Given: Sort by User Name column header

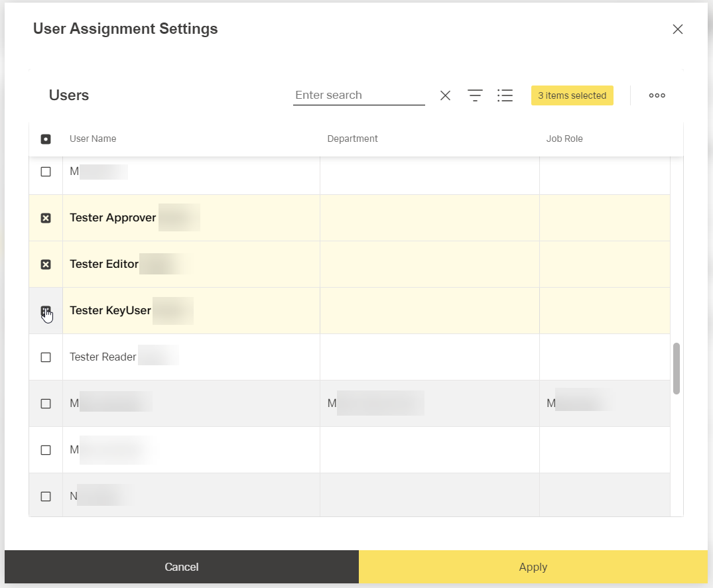Looking at the screenshot, I should click(93, 139).
